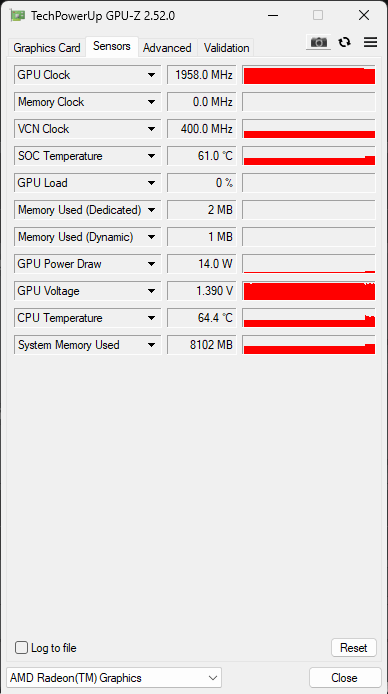Click the Close button at the bottom
Image resolution: width=388 pixels, height=694 pixels.
tap(345, 678)
